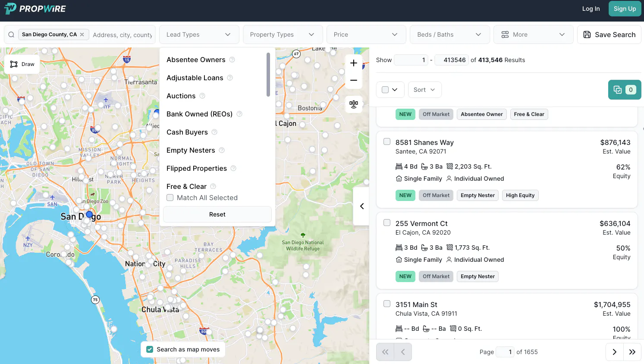Open the selected properties copy button
The image size is (644, 364).
tap(624, 90)
